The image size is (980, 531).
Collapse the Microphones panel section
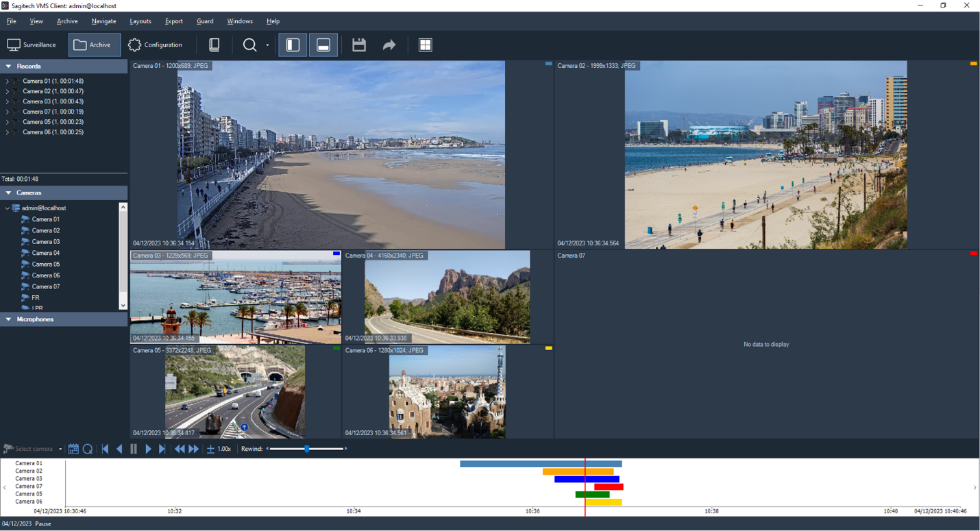coord(9,319)
